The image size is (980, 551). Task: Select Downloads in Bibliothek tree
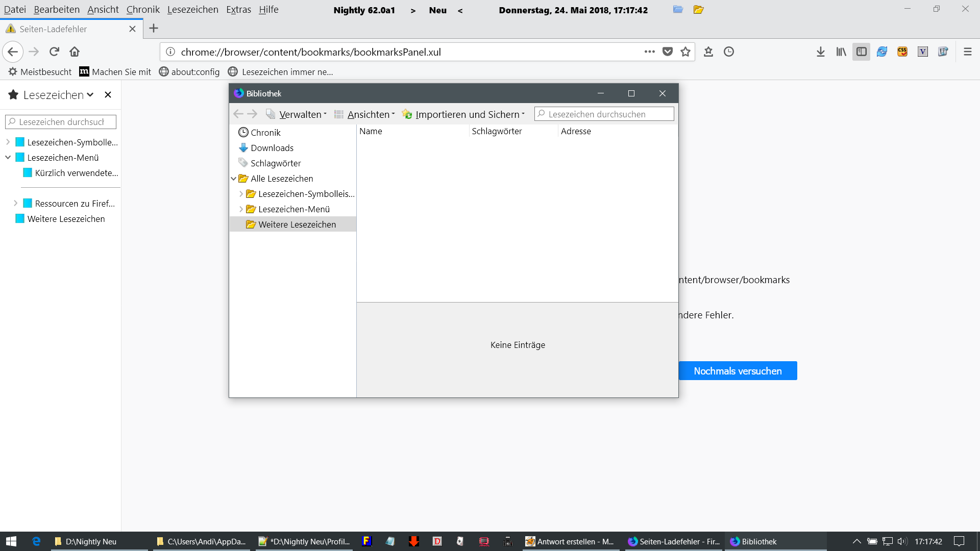(x=272, y=148)
